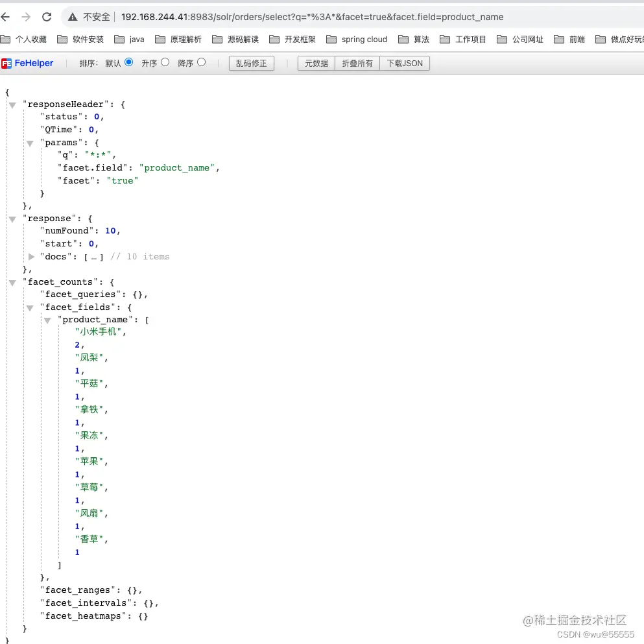644x644 pixels.
Task: Click the "true" facet value
Action: pos(122,181)
